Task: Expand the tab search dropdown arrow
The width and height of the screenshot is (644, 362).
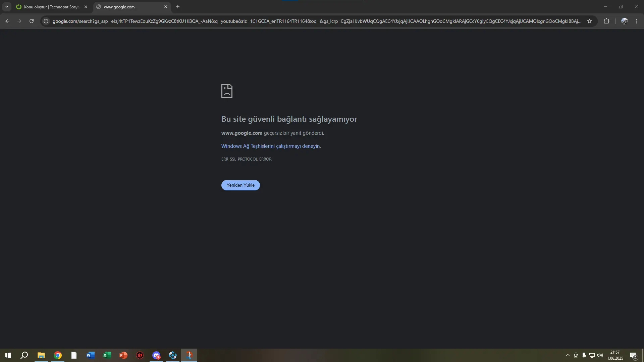Action: (7, 7)
